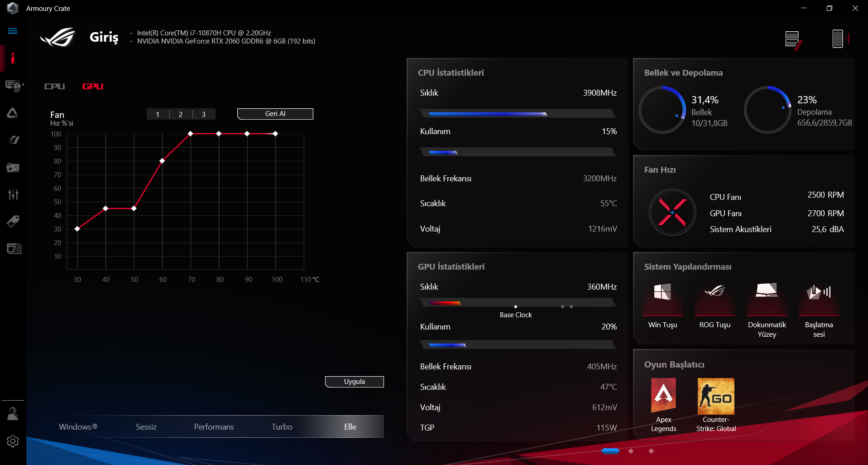Click the CPU Kullanım usage bar

click(518, 152)
